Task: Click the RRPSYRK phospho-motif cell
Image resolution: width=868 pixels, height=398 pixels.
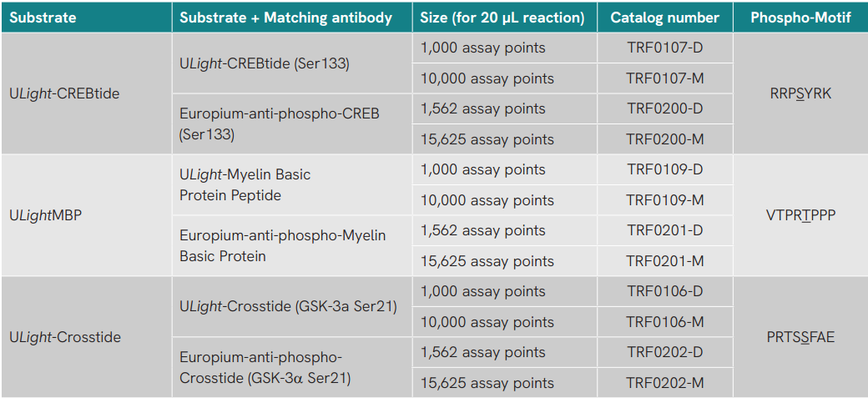Action: (x=800, y=94)
